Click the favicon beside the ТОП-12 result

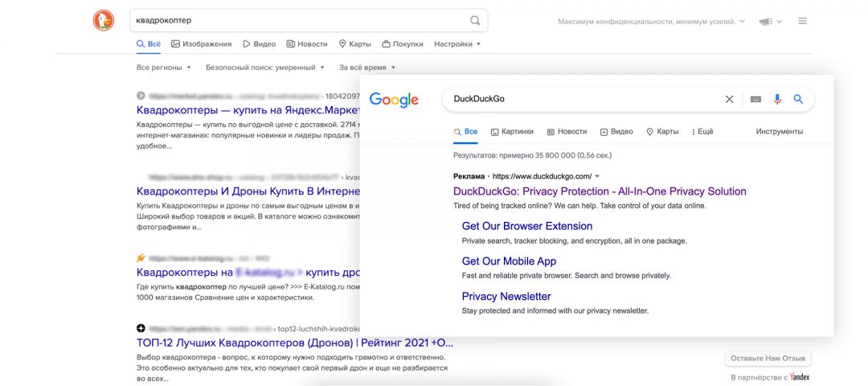(x=141, y=328)
